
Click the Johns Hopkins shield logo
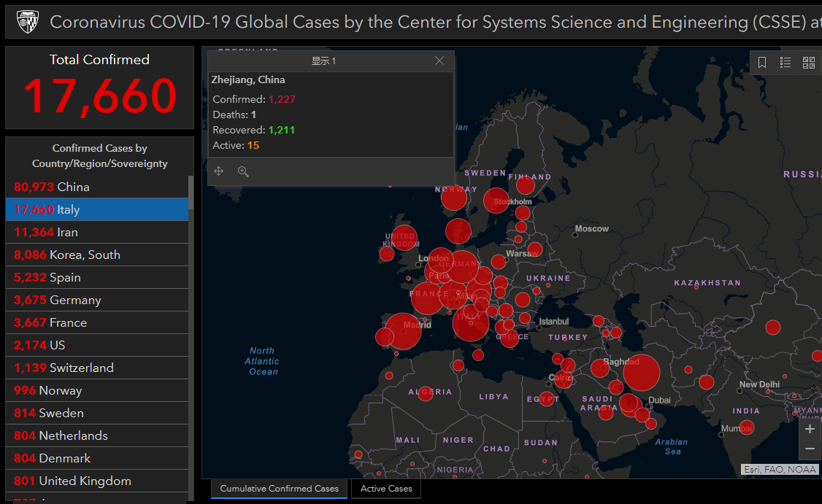(27, 21)
